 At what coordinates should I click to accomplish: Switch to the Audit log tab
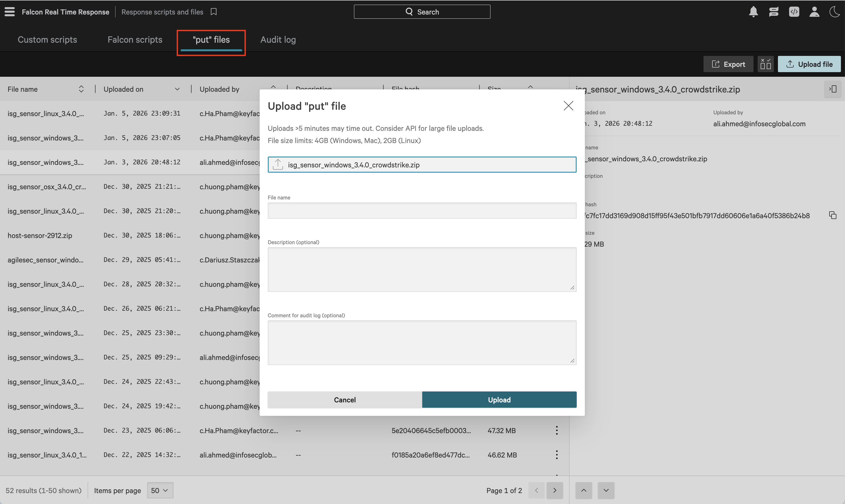click(x=278, y=40)
